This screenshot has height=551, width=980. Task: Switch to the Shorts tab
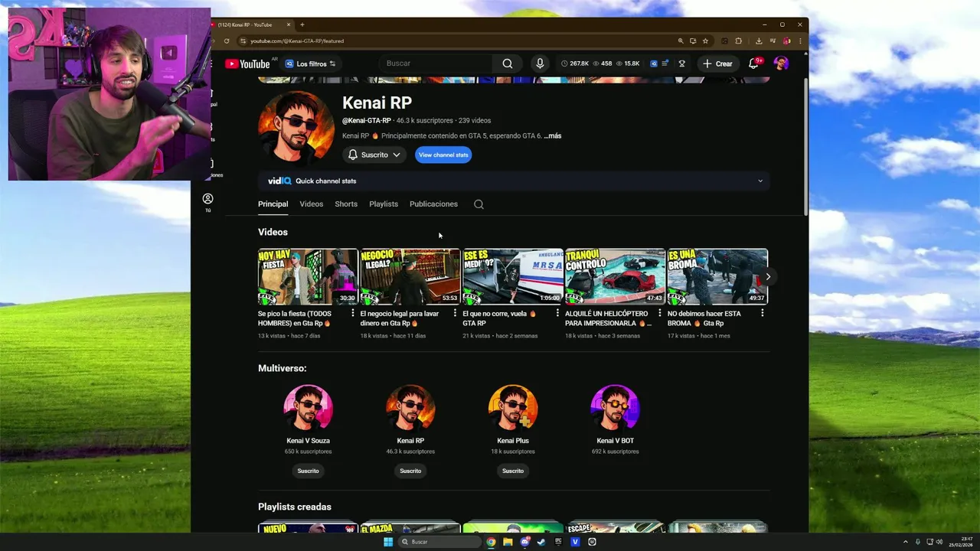click(x=346, y=204)
